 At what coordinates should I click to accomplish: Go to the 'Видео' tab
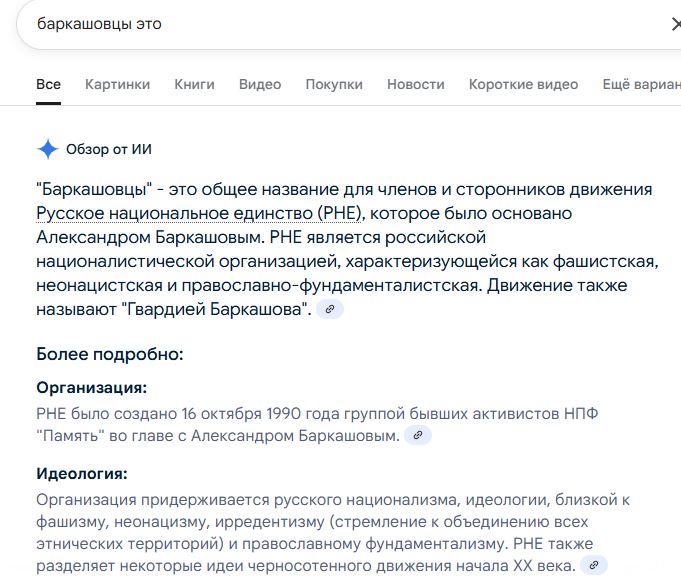[x=260, y=84]
